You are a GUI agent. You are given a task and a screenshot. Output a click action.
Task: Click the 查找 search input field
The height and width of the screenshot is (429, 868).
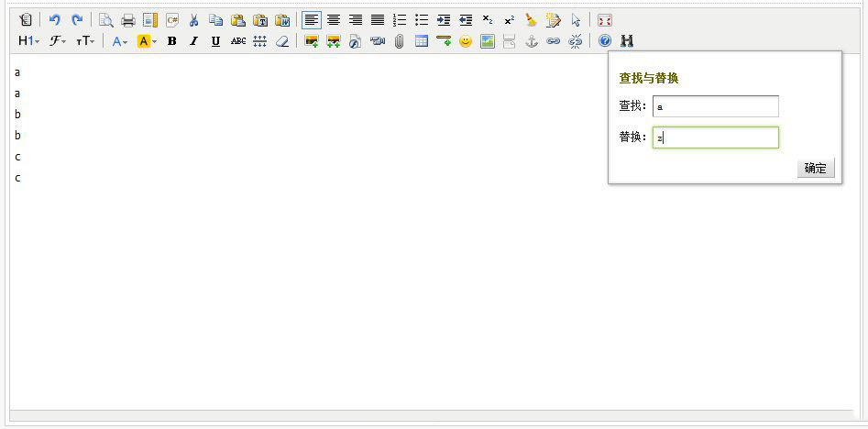click(x=715, y=106)
